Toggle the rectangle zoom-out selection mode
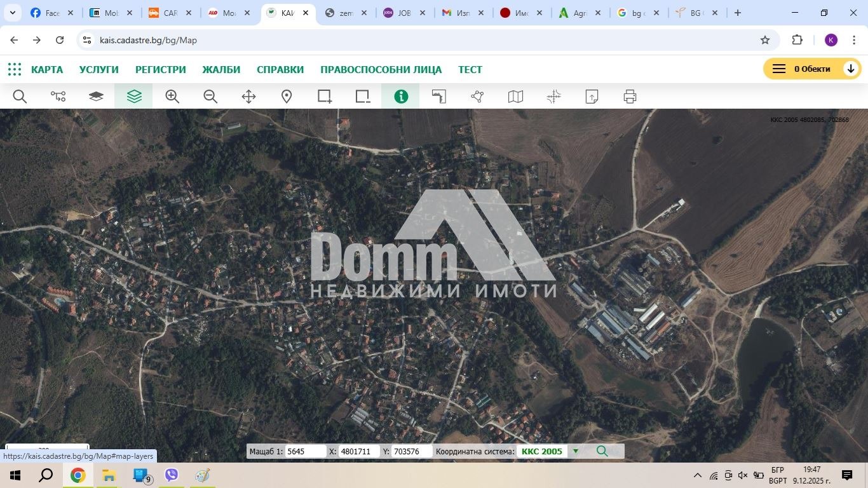This screenshot has height=488, width=868. tap(362, 96)
